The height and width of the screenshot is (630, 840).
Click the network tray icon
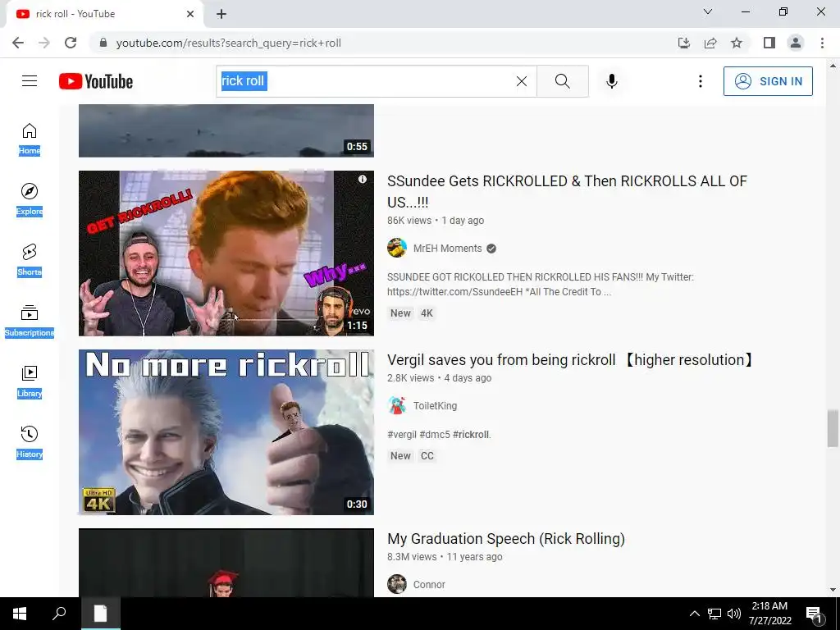714,614
